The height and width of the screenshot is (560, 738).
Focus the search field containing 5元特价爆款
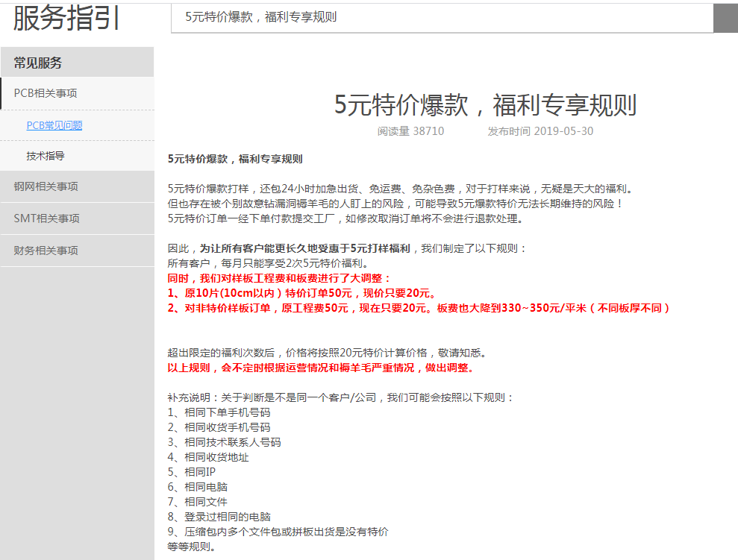442,18
